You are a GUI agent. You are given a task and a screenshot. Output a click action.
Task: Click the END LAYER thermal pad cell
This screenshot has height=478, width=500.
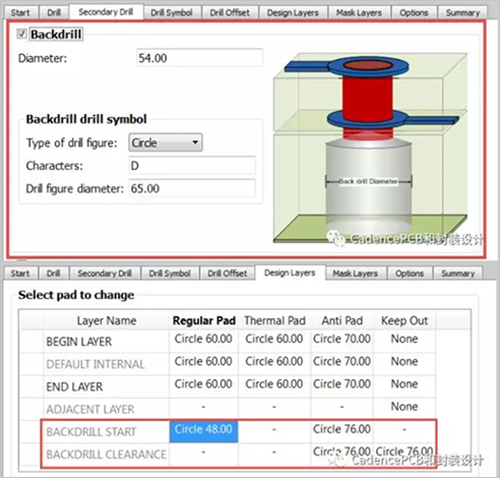[274, 384]
